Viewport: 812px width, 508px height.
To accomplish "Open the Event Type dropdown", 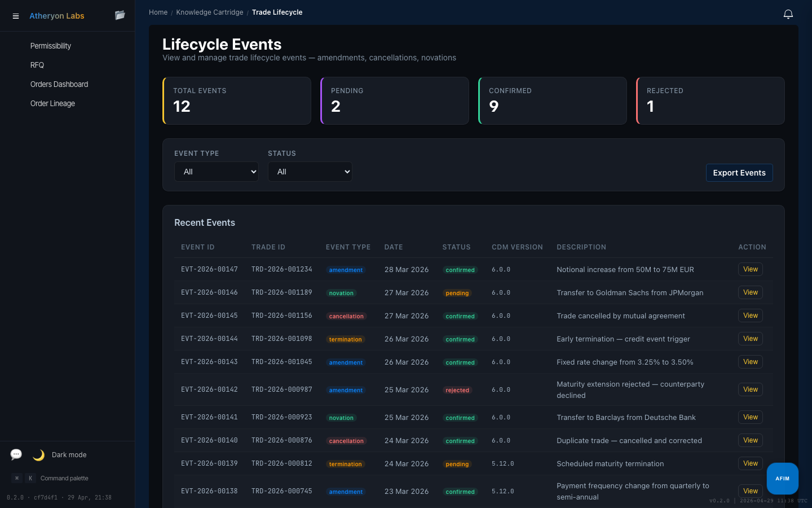I will point(217,172).
